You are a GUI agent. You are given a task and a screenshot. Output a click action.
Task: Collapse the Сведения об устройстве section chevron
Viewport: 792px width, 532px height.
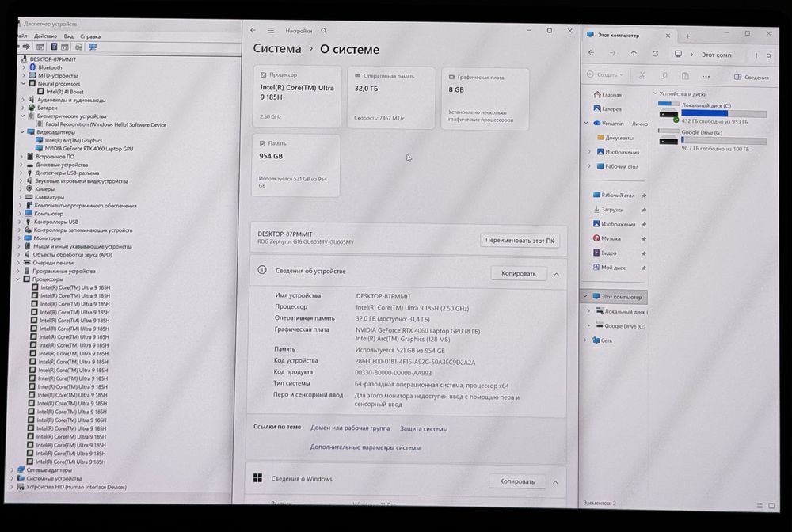pos(556,274)
